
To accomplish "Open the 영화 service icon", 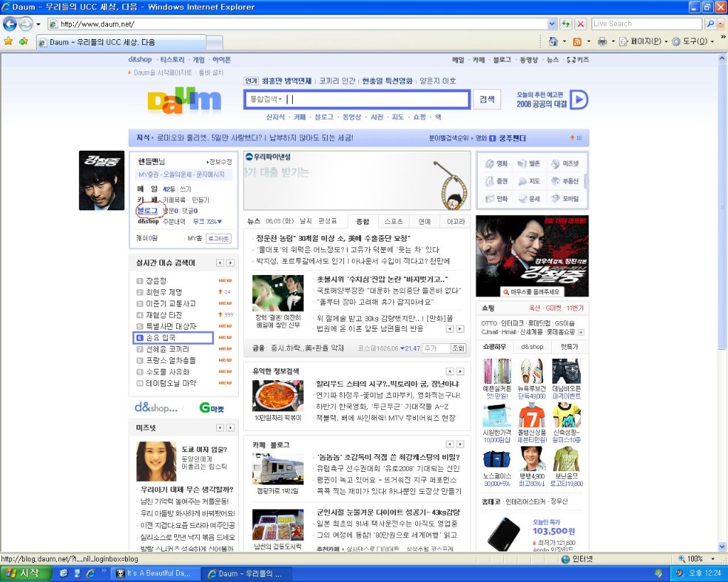I will (496, 163).
